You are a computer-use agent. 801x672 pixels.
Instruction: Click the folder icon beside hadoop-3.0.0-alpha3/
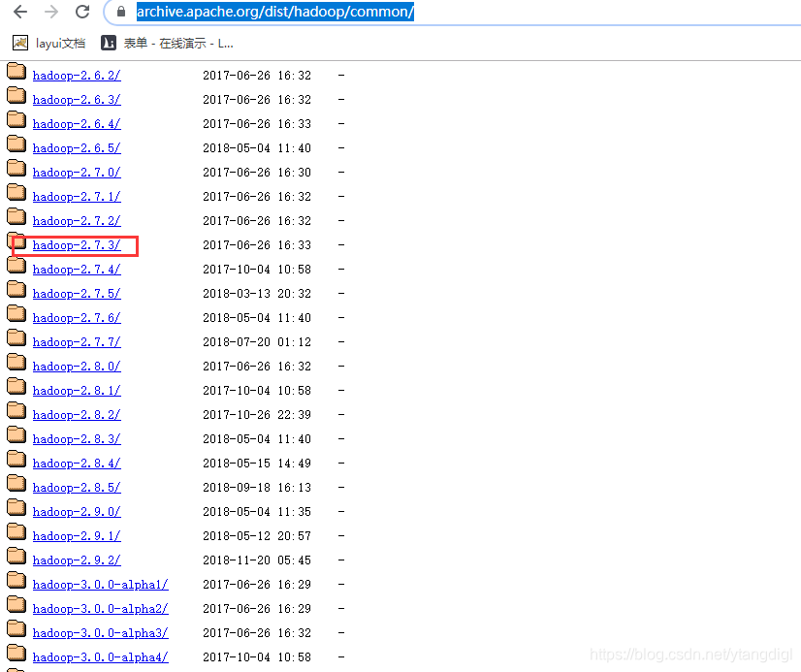[x=16, y=628]
